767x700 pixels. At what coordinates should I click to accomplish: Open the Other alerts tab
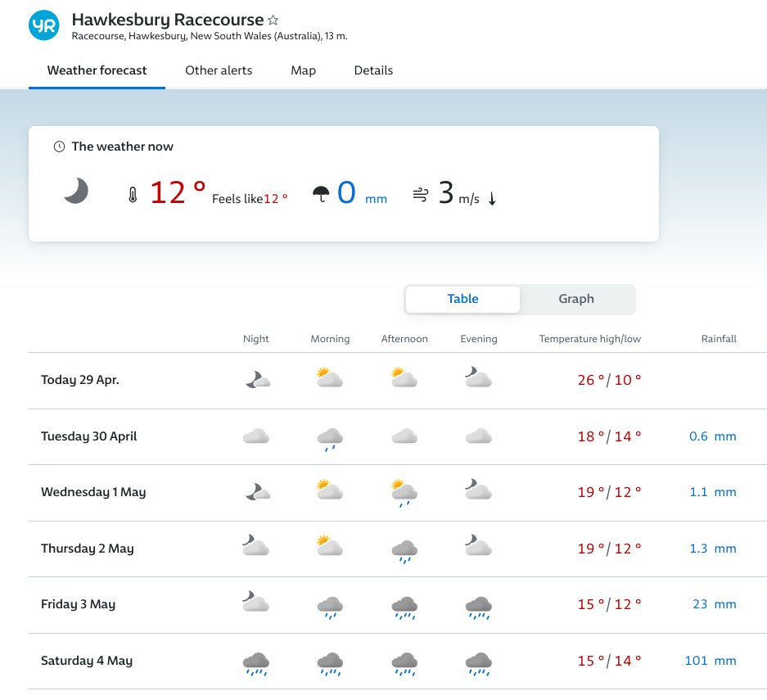(219, 70)
